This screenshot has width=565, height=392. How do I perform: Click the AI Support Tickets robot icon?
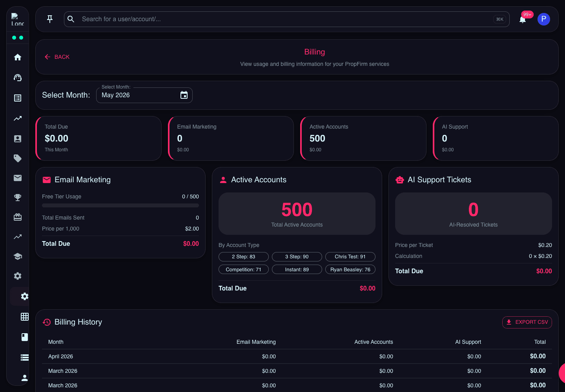[400, 180]
